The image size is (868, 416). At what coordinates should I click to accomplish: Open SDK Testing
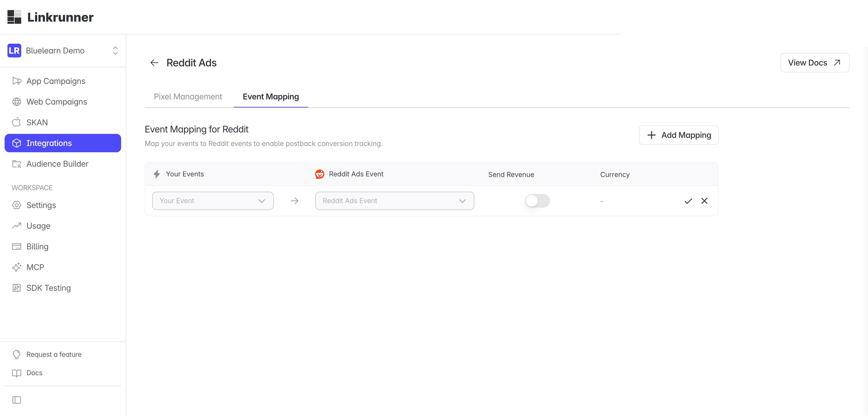pos(63,288)
